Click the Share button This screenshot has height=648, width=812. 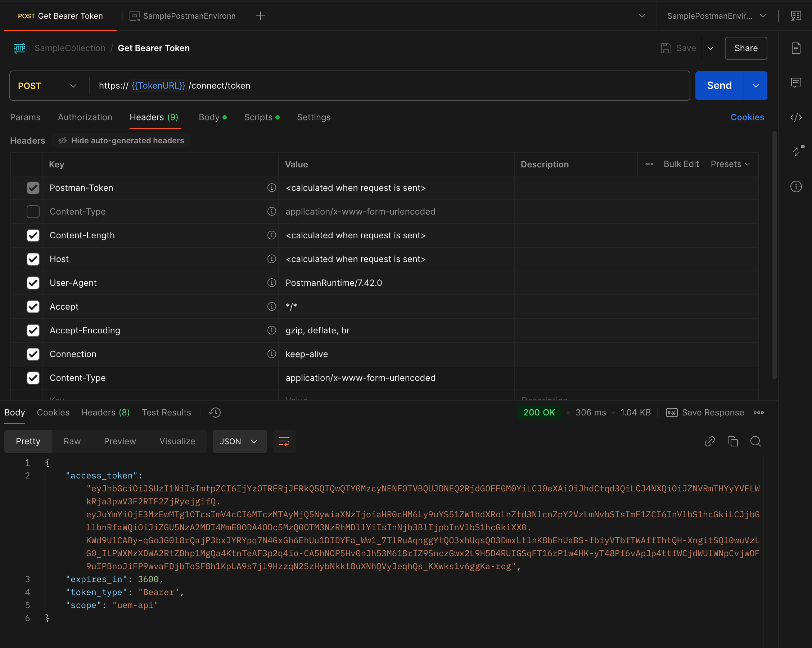coord(746,48)
